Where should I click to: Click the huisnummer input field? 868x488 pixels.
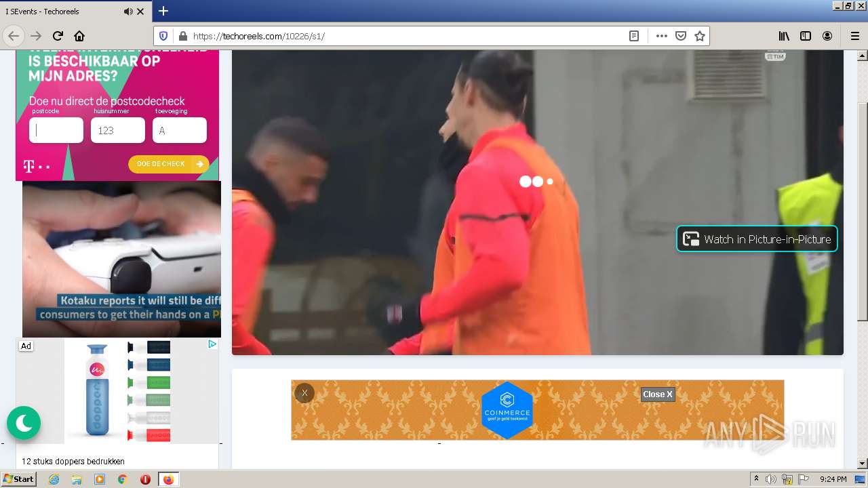(x=118, y=130)
